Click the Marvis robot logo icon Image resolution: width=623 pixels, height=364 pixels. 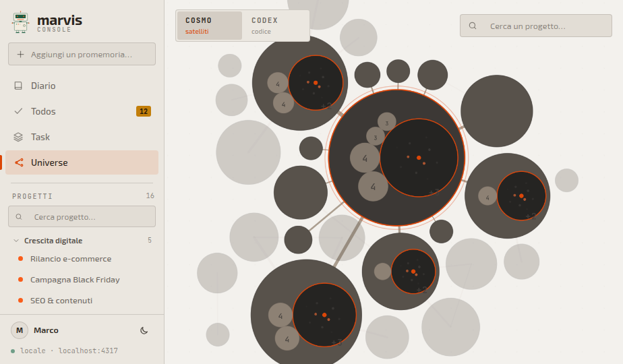[x=20, y=22]
